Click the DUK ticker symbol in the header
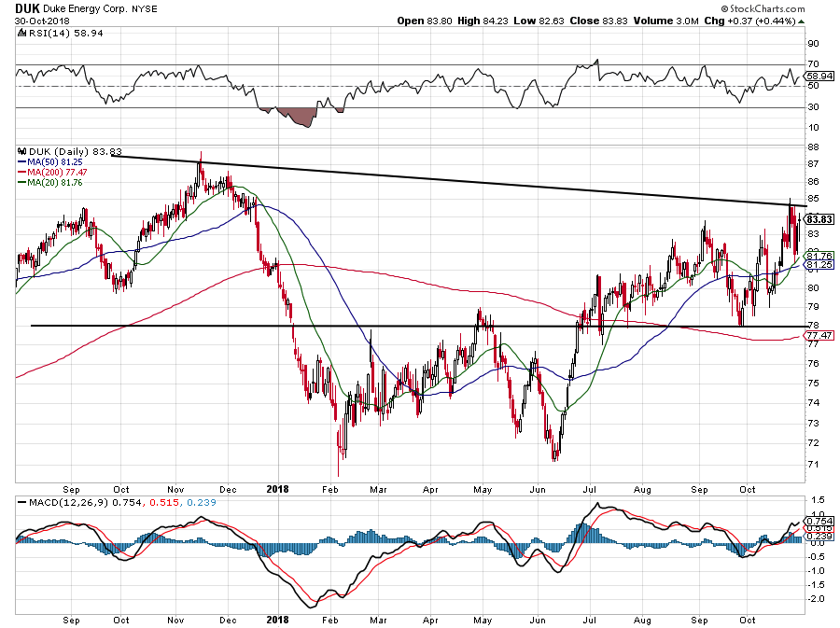The width and height of the screenshot is (840, 628). pyautogui.click(x=27, y=8)
